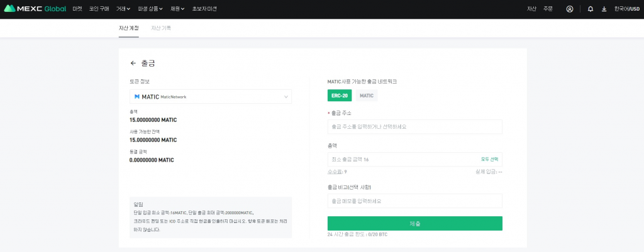This screenshot has width=644, height=252.
Task: Select the ERC-20 withdrawal network
Action: coord(340,96)
